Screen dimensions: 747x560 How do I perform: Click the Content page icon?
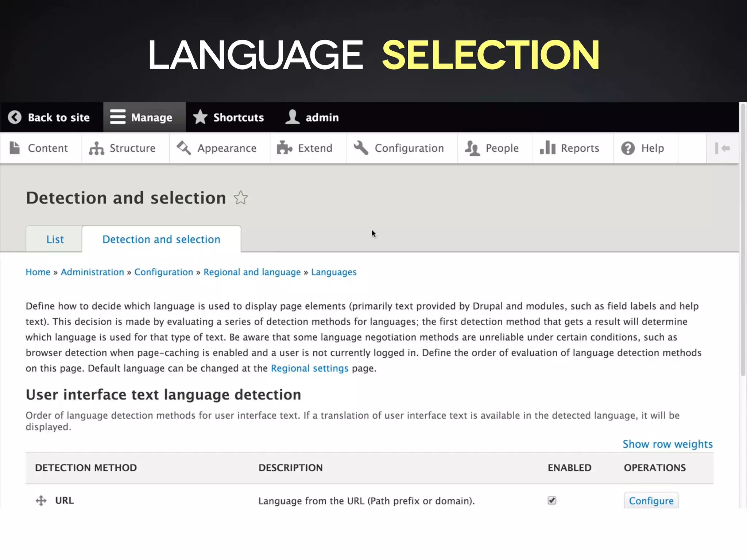pos(15,148)
